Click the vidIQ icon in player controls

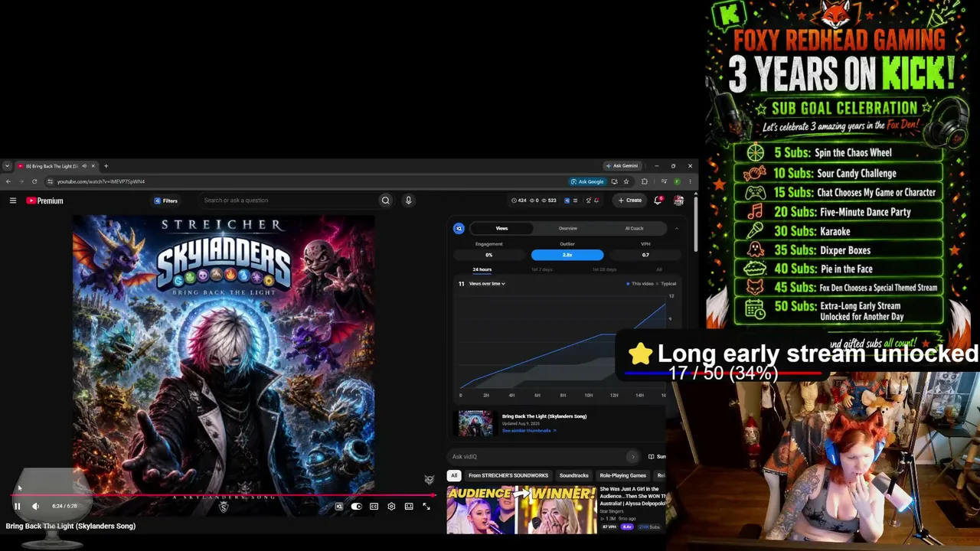(x=339, y=506)
